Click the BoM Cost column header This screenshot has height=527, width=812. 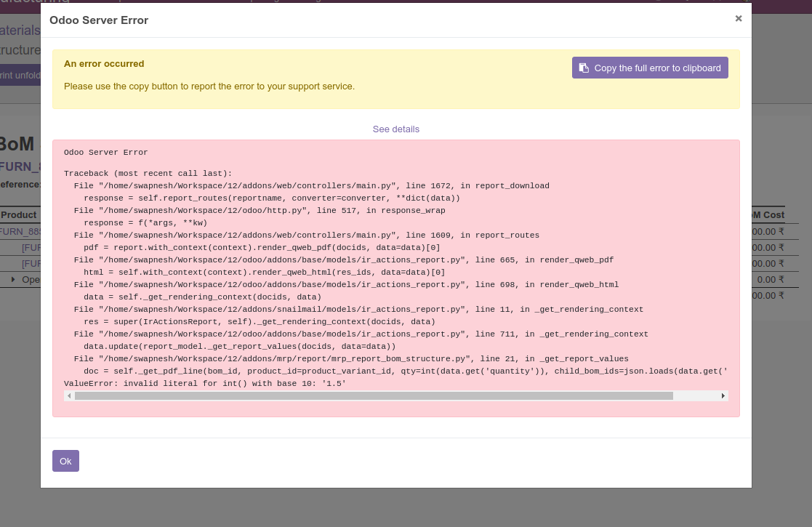(x=765, y=214)
